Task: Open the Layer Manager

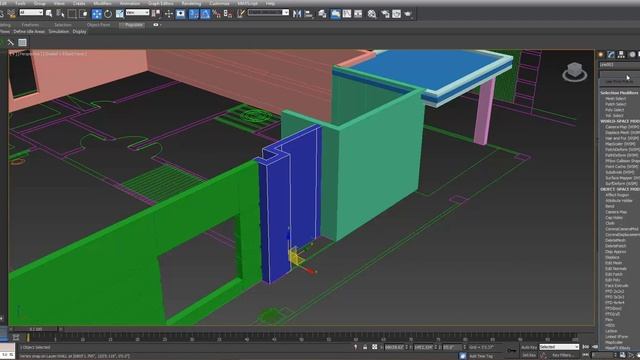Action: tap(322, 14)
